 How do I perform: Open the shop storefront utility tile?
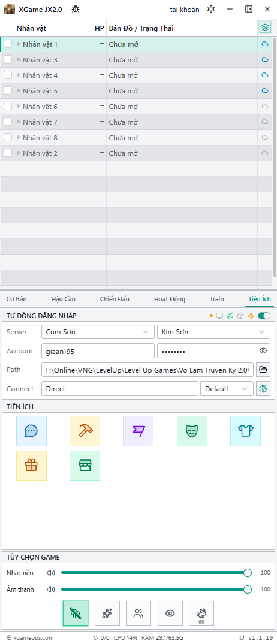pos(85,465)
